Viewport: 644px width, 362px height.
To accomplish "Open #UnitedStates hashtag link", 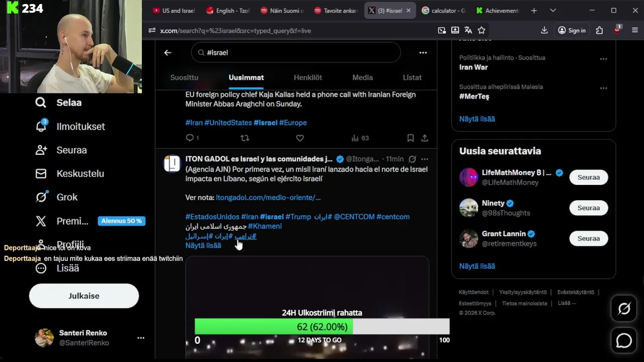I will (x=228, y=123).
